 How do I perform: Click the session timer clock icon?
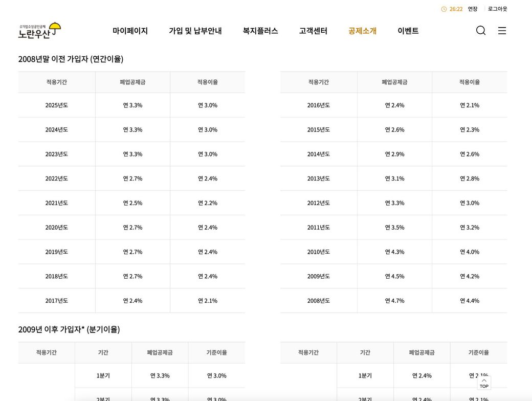click(x=444, y=9)
